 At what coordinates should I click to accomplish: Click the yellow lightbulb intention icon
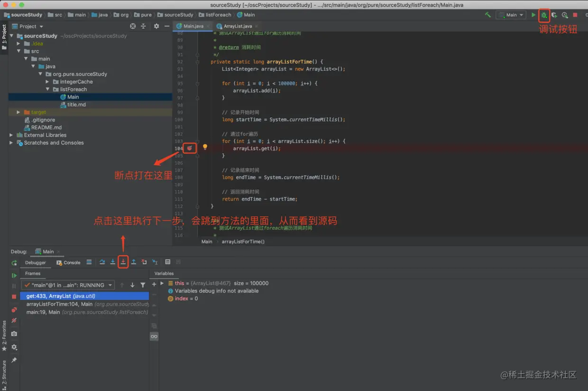tap(205, 147)
